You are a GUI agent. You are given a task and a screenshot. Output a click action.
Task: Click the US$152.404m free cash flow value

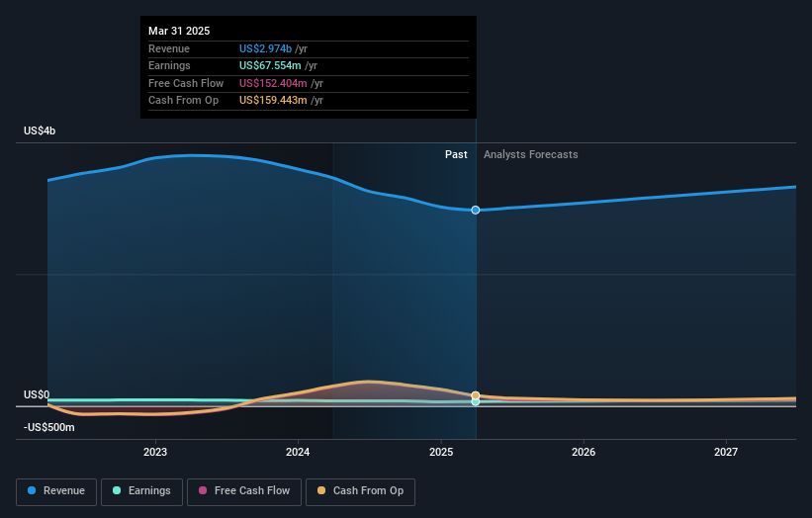[x=273, y=83]
